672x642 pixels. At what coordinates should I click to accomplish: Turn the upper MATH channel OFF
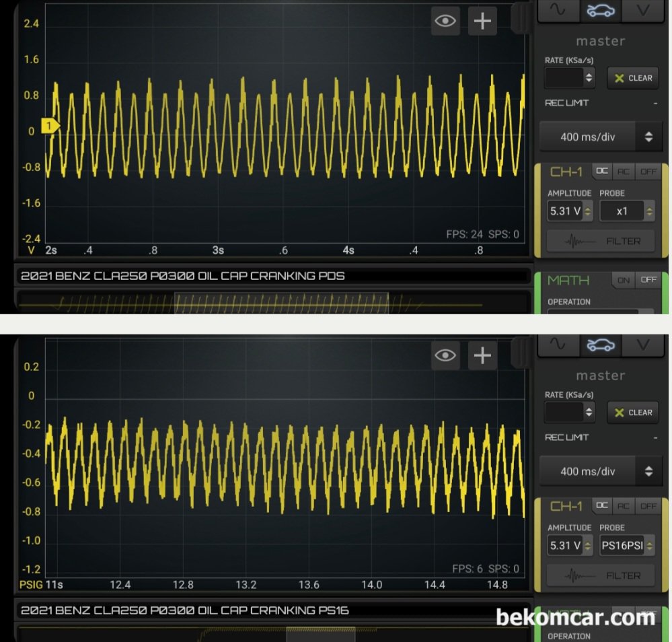(648, 280)
